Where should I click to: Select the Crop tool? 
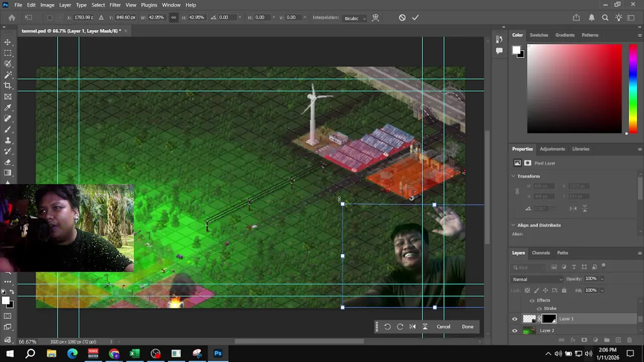click(8, 85)
